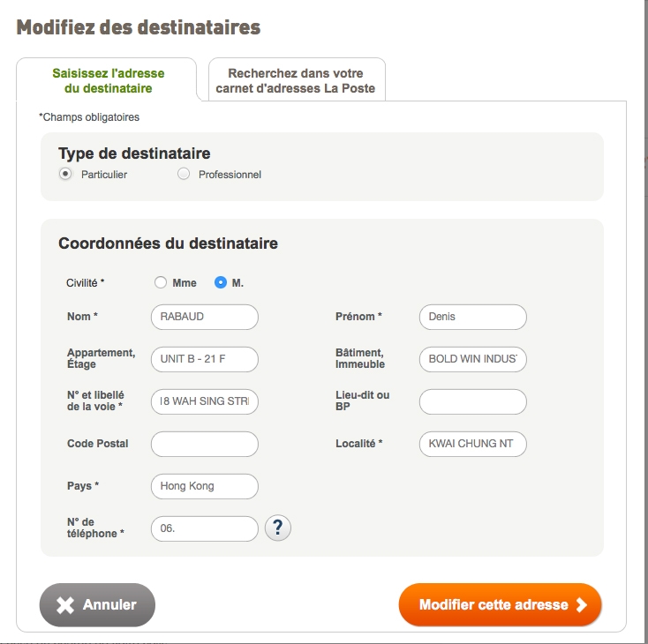Click the Nom field containing RABAUD
Image resolution: width=648 pixels, height=644 pixels.
[205, 317]
